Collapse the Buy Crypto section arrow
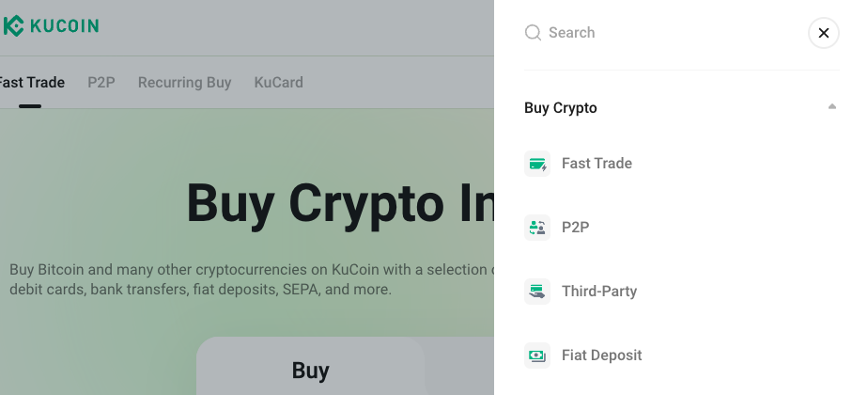Image resolution: width=868 pixels, height=395 pixels. point(831,107)
